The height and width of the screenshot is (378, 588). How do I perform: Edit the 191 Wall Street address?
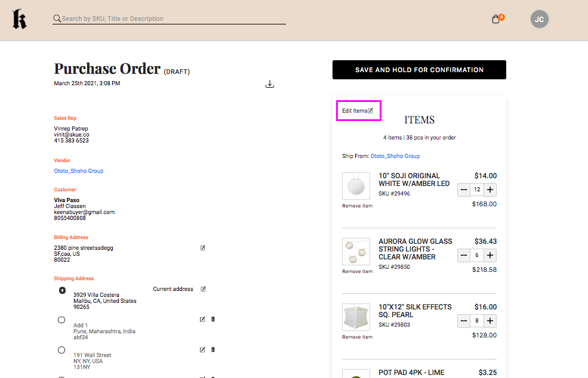(x=202, y=349)
